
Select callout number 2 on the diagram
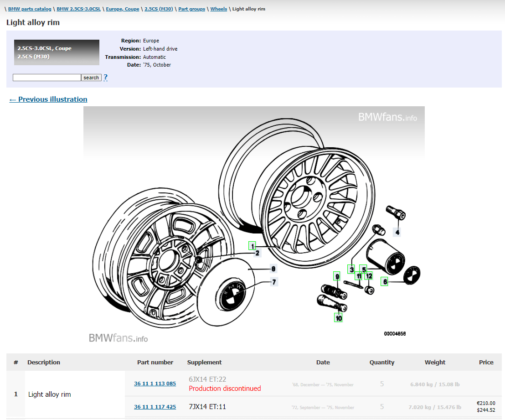pyautogui.click(x=258, y=253)
